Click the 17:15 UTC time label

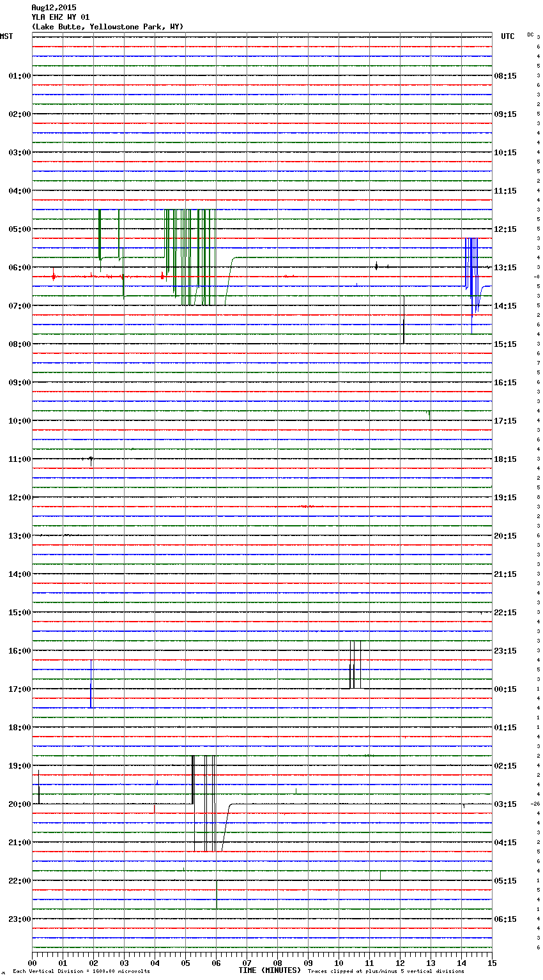(x=505, y=421)
